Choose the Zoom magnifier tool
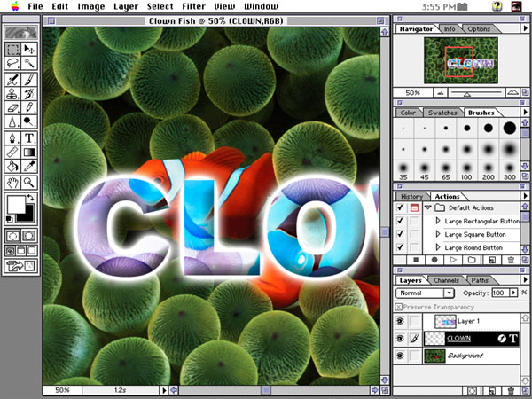 (x=29, y=182)
